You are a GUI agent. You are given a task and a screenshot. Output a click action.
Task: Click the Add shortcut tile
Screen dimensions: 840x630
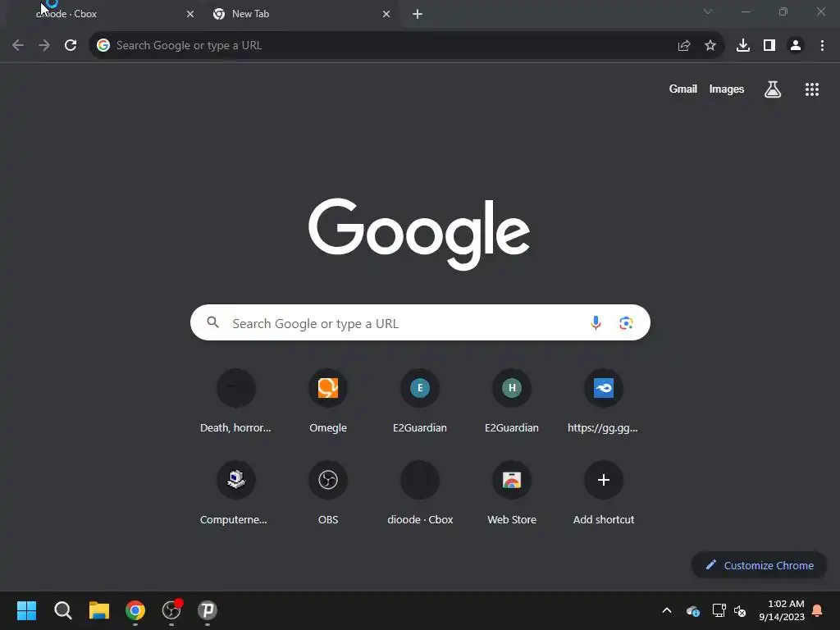pos(603,493)
